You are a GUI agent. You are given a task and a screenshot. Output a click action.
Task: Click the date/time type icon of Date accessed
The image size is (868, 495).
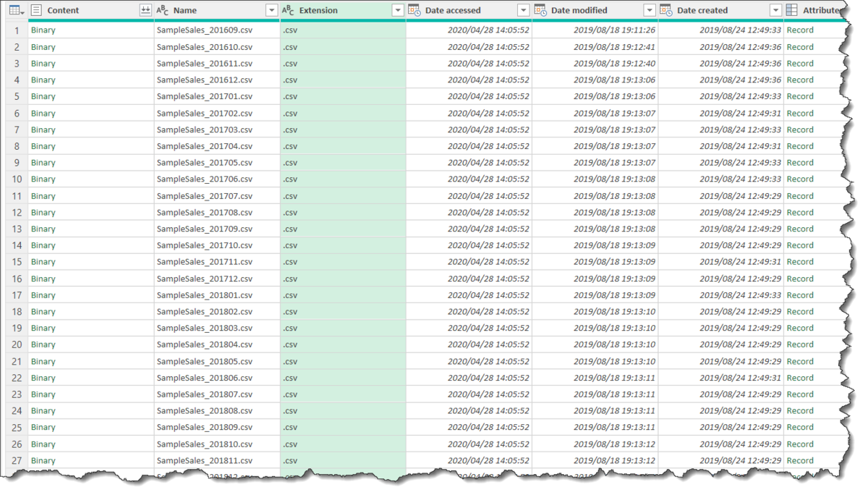[x=414, y=11]
